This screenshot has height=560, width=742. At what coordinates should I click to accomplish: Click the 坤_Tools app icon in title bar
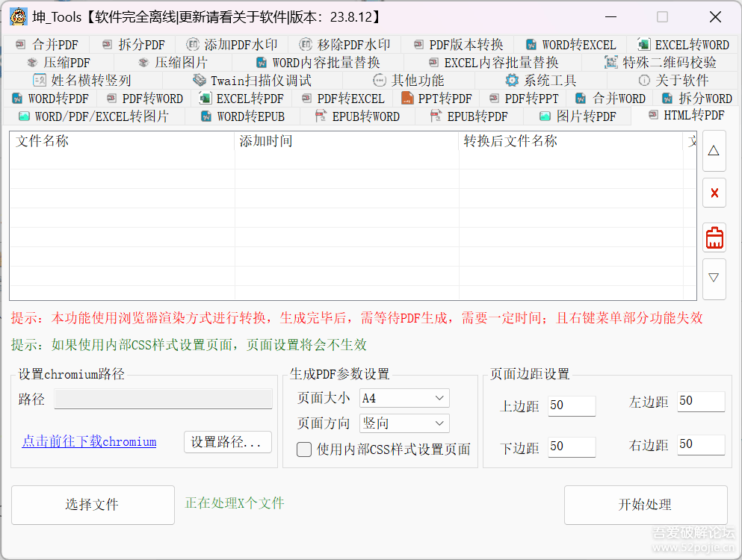coord(19,16)
